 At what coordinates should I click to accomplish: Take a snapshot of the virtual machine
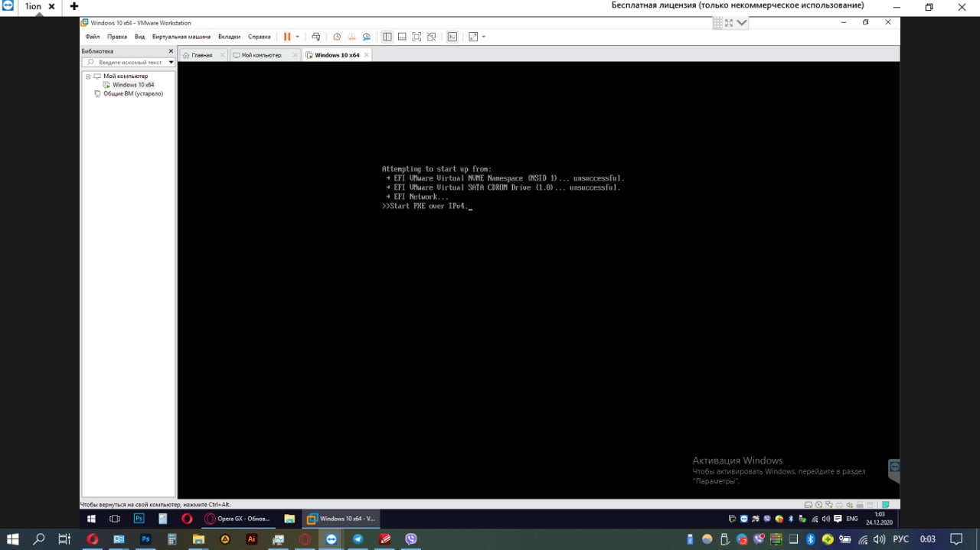point(337,37)
